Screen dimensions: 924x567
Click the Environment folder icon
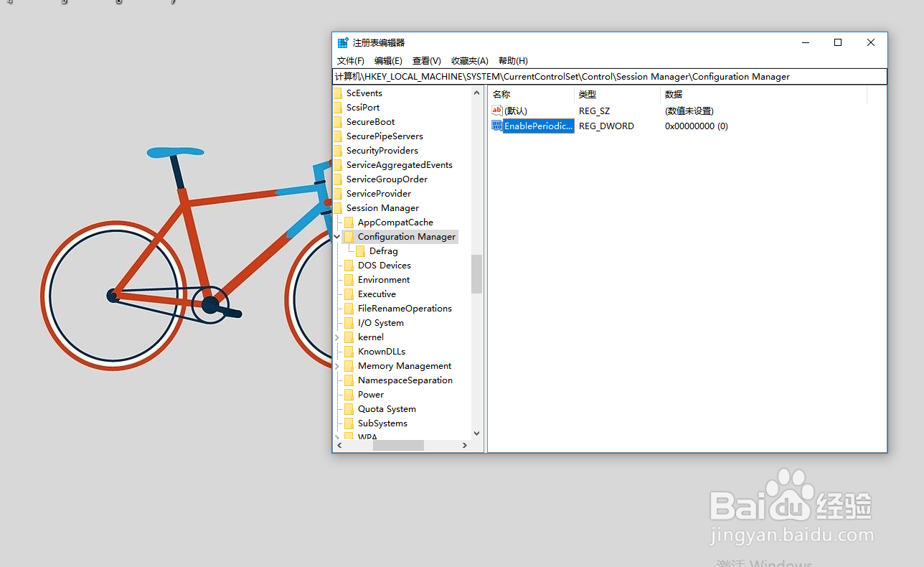coord(349,280)
